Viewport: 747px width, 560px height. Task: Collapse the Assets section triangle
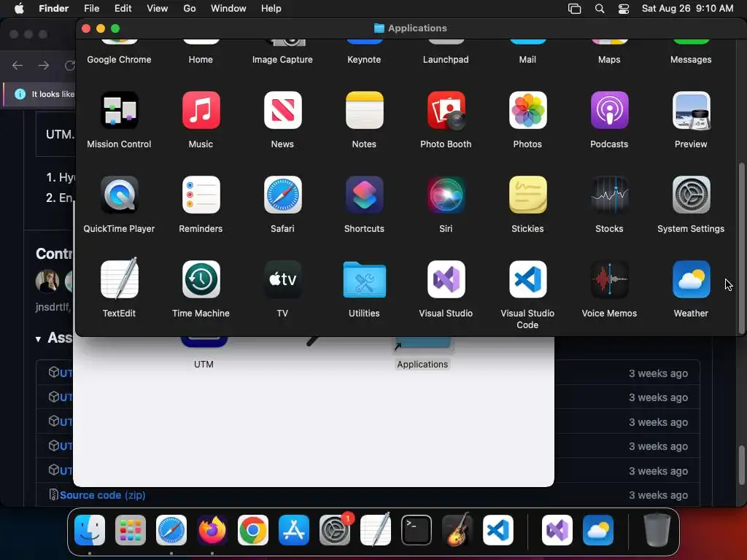coord(38,339)
